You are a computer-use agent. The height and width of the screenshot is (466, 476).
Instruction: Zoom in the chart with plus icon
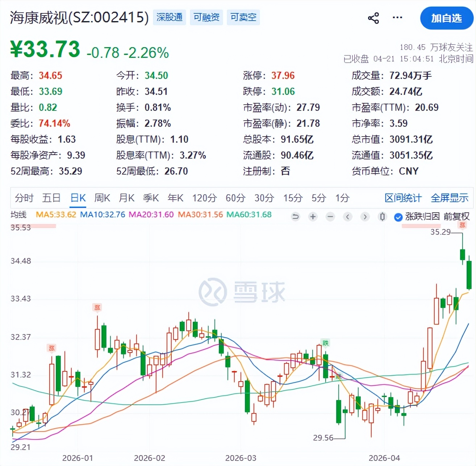[313, 217]
